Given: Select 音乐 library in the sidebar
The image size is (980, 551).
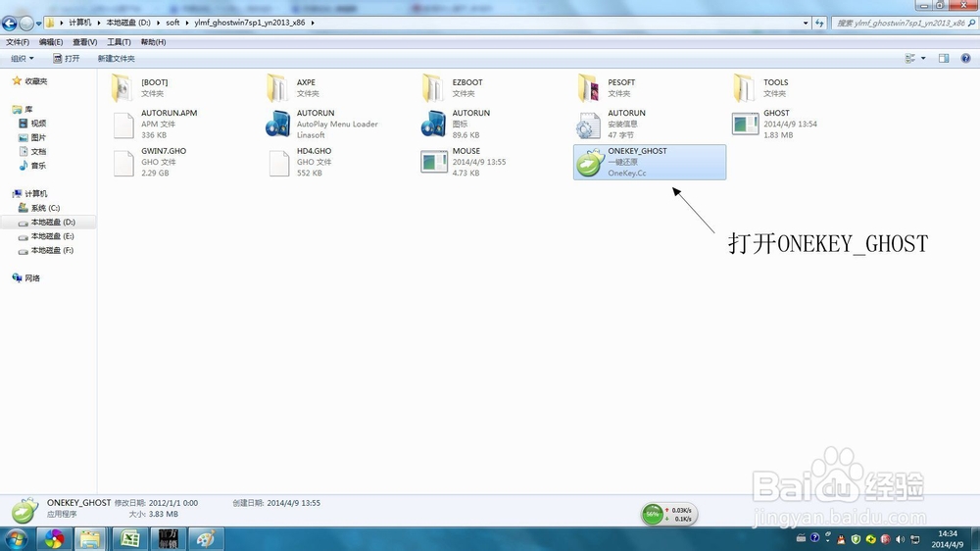Looking at the screenshot, I should (32, 166).
